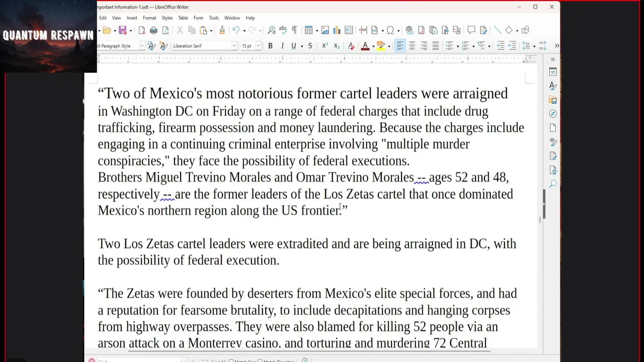Viewport: 644px width, 362px height.
Task: Insert a page break
Action: pos(363,30)
